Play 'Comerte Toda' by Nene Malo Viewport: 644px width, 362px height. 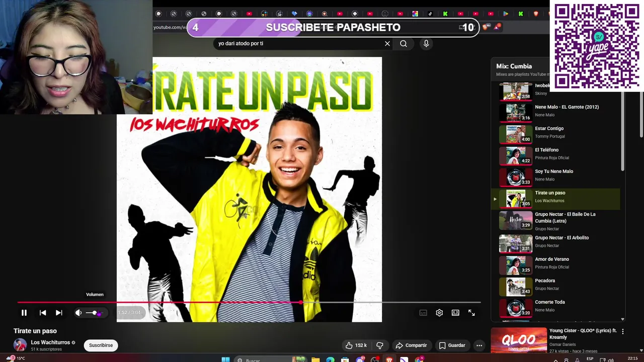point(555,308)
